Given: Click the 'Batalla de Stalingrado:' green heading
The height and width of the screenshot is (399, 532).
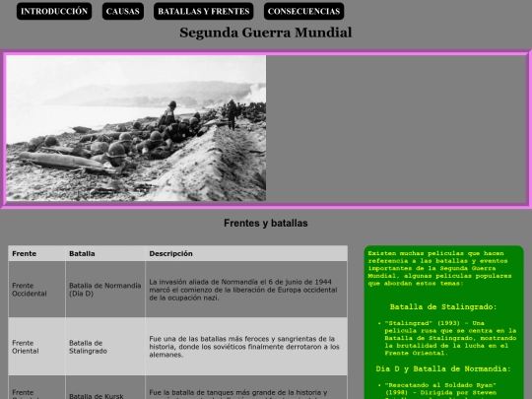Looking at the screenshot, I should [x=443, y=306].
